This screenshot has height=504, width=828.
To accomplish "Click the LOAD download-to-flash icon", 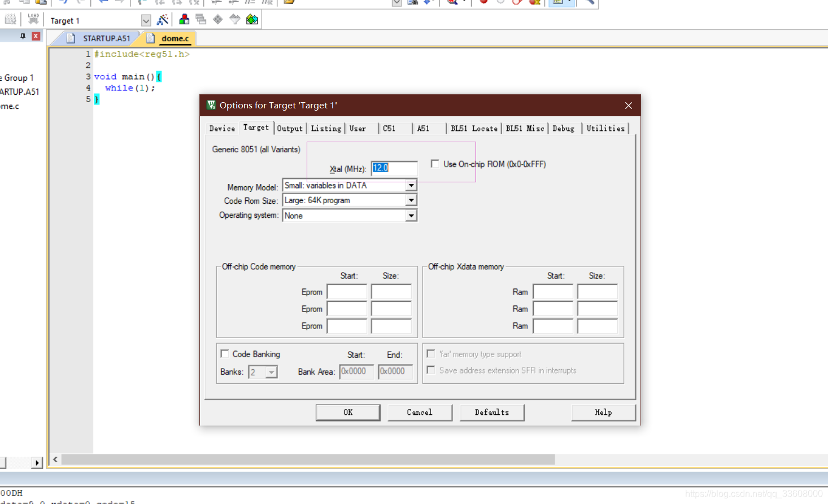I will [x=33, y=19].
